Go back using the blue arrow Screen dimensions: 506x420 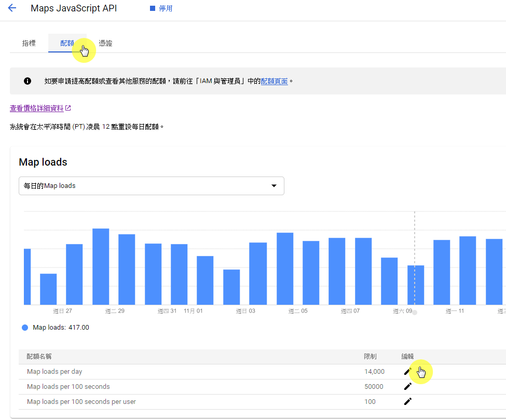coord(12,8)
